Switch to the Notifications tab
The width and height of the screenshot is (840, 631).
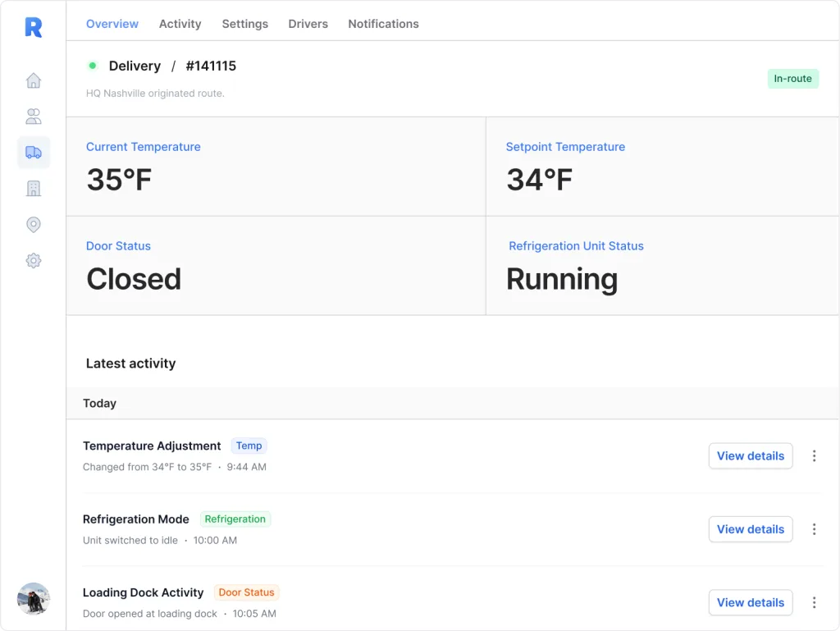pyautogui.click(x=384, y=24)
